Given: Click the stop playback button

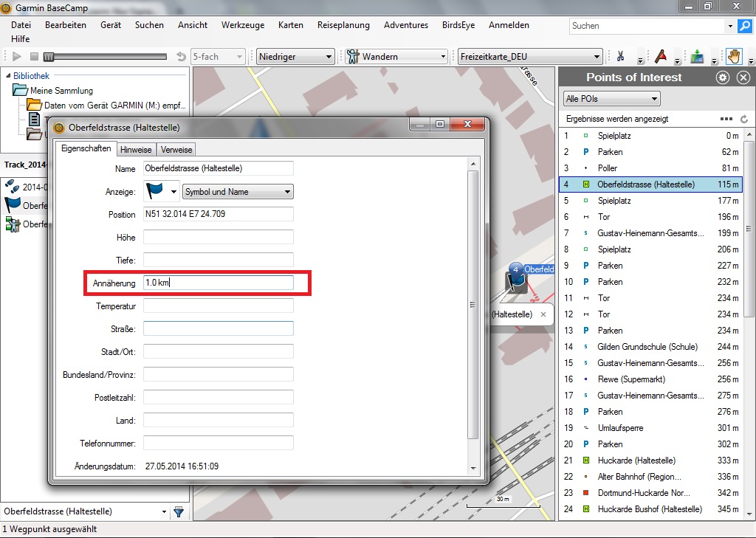Looking at the screenshot, I should 34,56.
